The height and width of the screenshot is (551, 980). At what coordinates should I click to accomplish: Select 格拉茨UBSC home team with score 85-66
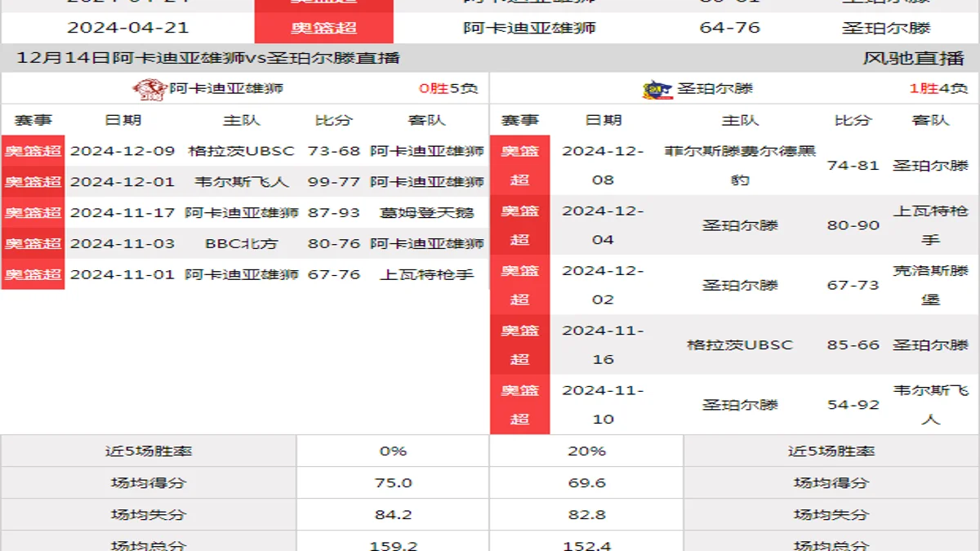pos(740,344)
